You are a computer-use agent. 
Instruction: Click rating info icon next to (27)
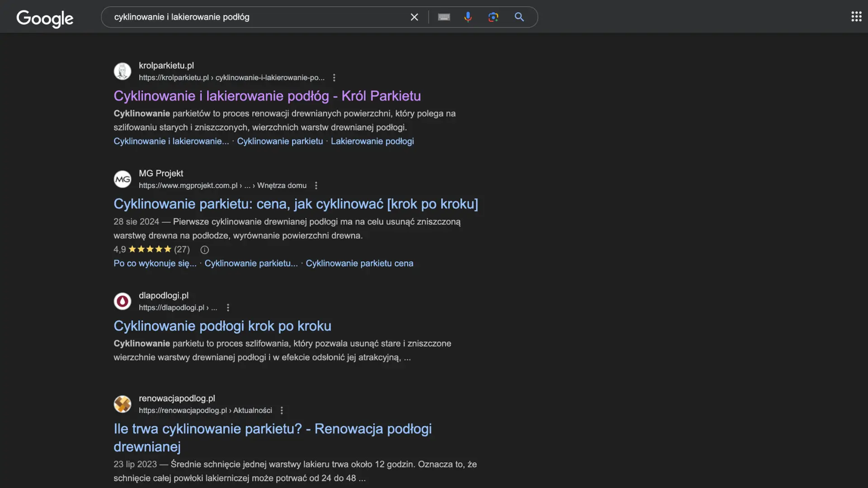tap(204, 250)
